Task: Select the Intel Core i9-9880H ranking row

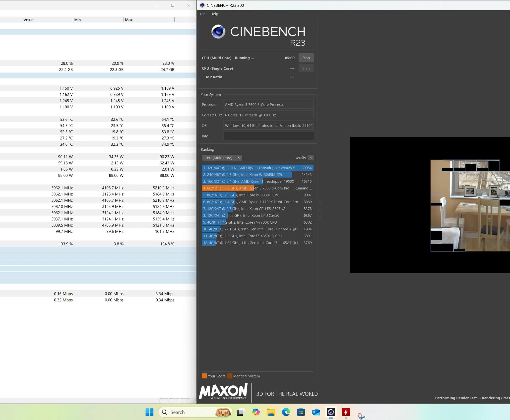Action: [257, 195]
